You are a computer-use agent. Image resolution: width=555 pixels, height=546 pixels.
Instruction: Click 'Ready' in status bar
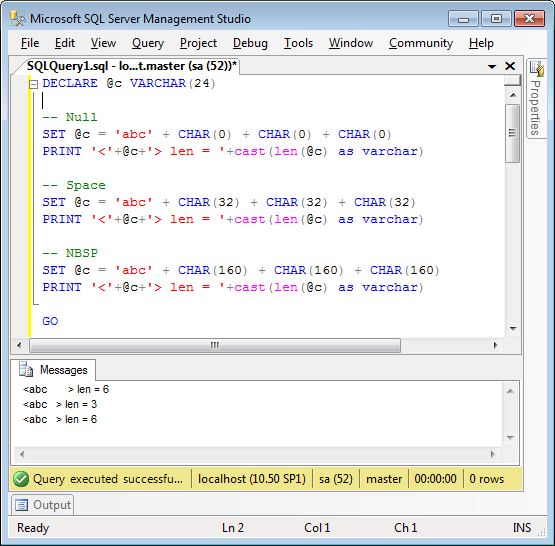point(33,528)
